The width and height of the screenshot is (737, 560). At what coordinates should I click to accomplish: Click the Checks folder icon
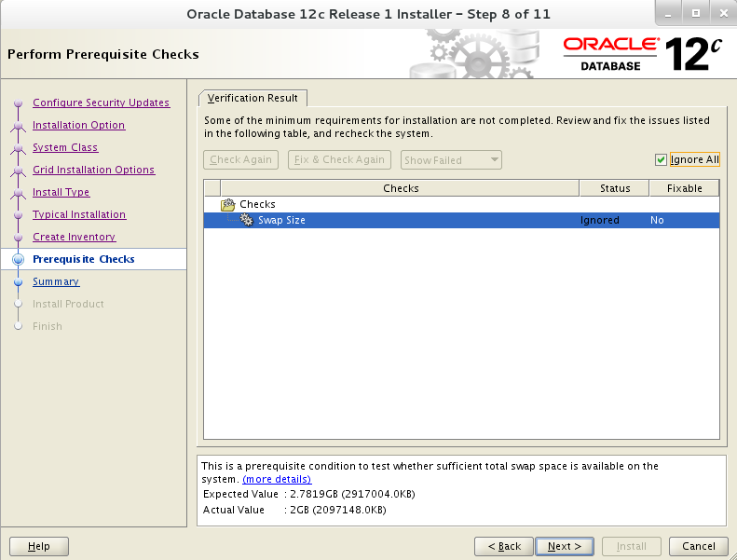[228, 205]
